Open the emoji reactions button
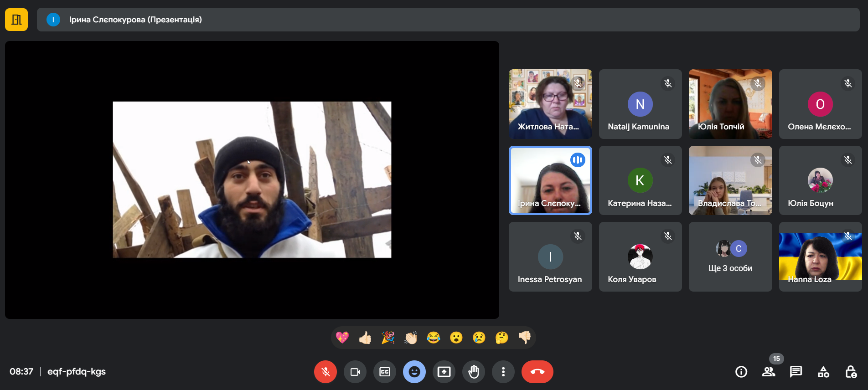The width and height of the screenshot is (868, 390). (414, 372)
